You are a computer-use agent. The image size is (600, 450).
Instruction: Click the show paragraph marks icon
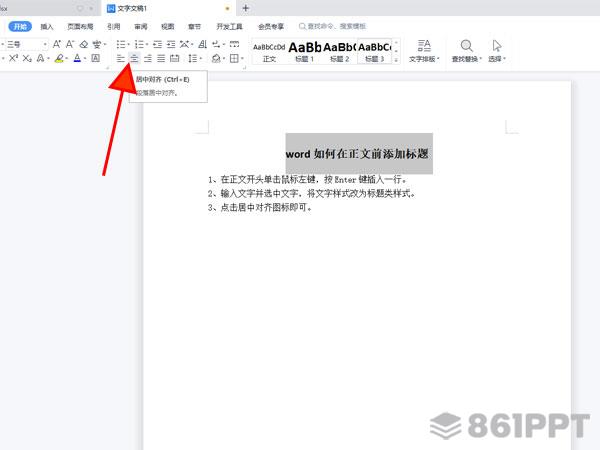coord(216,44)
